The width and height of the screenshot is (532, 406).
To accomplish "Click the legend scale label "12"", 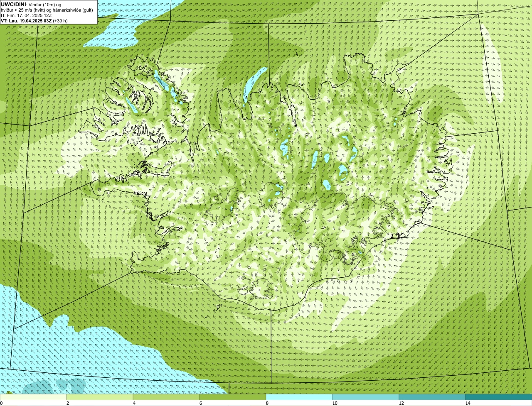I will click(x=401, y=403).
